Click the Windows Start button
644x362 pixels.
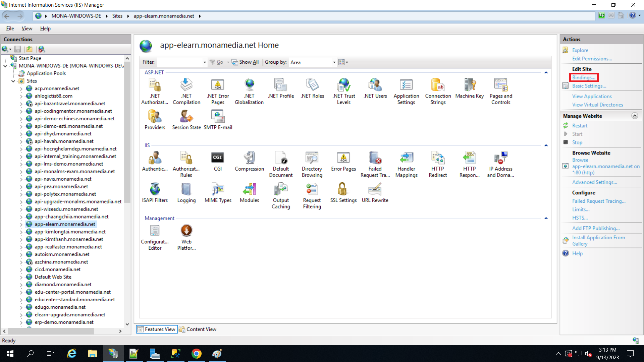(10, 354)
